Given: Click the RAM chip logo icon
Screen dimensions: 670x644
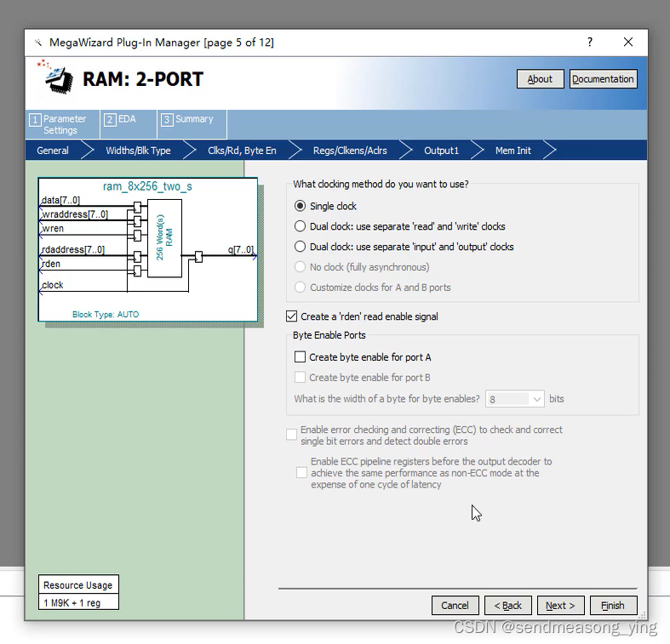Looking at the screenshot, I should pyautogui.click(x=56, y=77).
